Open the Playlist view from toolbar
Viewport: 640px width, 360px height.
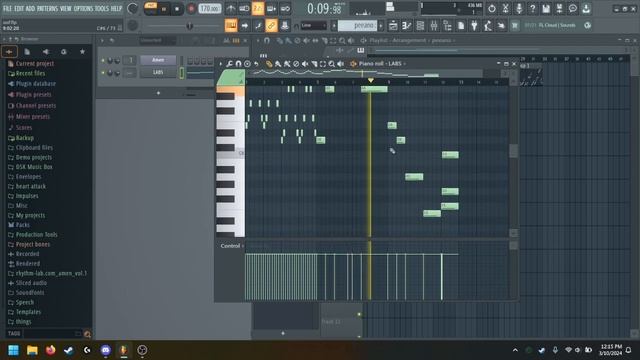click(x=393, y=25)
